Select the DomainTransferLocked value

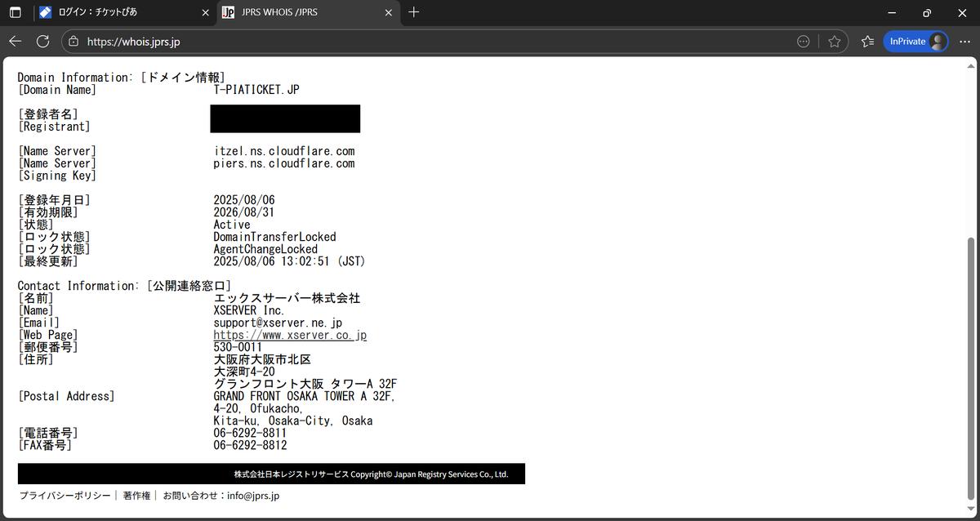(x=274, y=237)
